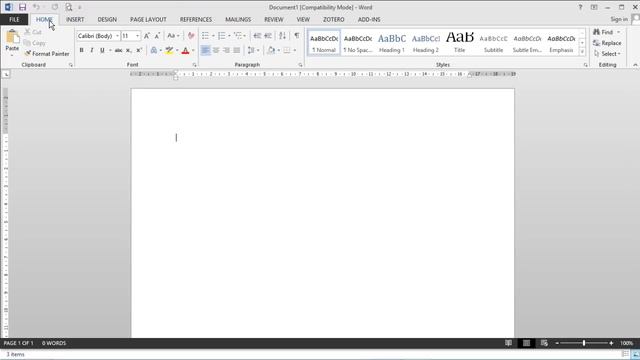Open the Change Case Aa dropdown
The image size is (640, 360).
coord(173,36)
